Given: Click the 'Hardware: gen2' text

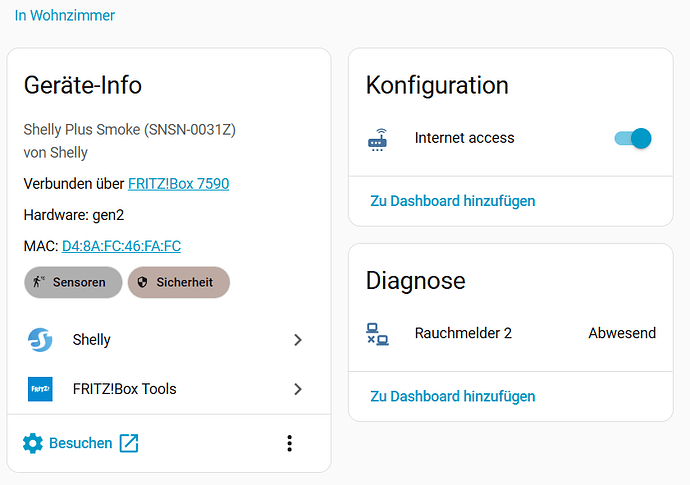Looking at the screenshot, I should [x=74, y=215].
